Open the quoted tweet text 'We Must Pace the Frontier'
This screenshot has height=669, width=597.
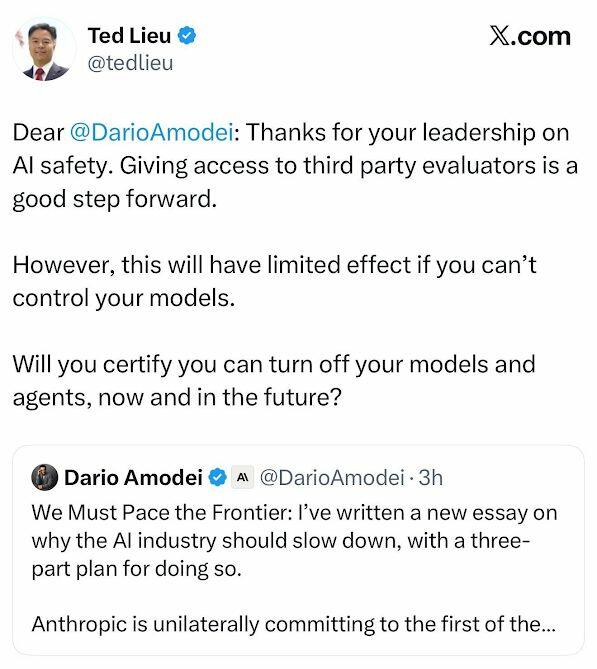[x=161, y=512]
